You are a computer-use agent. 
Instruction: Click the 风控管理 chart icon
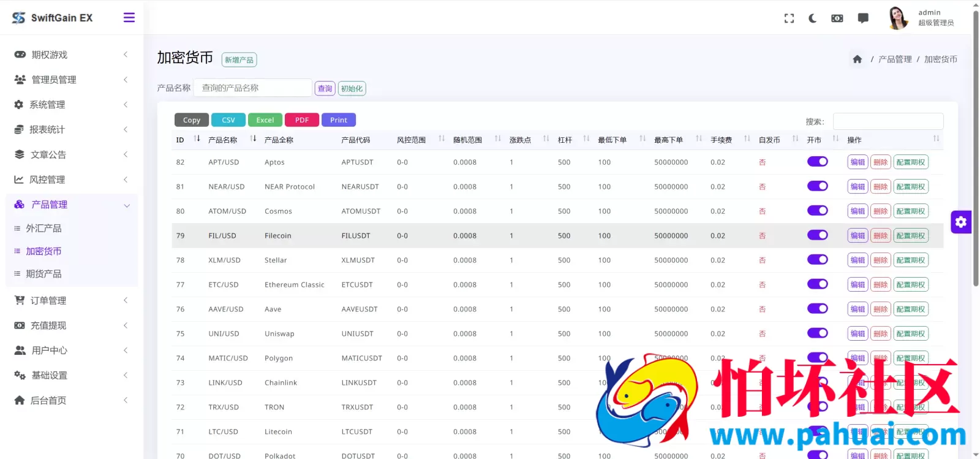coord(19,180)
